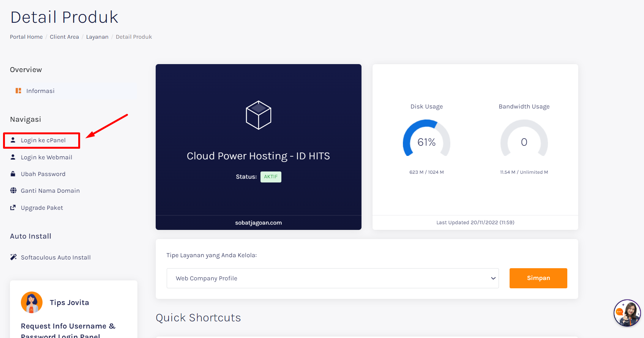Click the external link icon beside Upgrade Paket
Screen dimensions: 644x338
13,208
